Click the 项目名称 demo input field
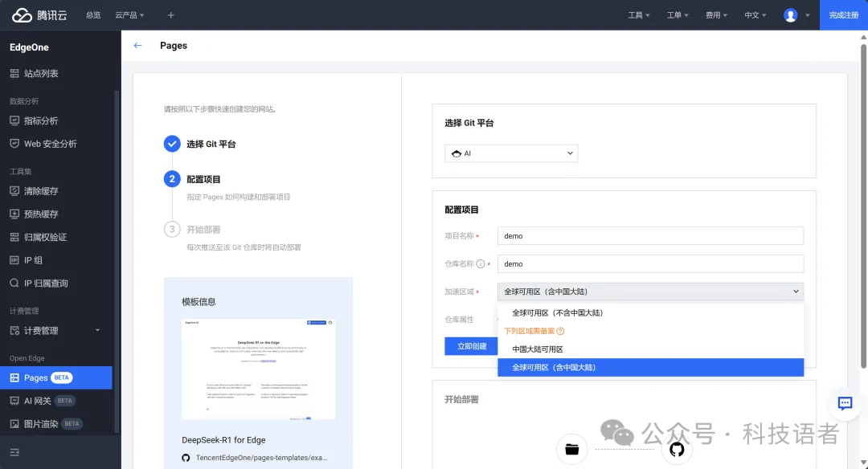Viewport: 868px width, 469px height. (x=650, y=235)
